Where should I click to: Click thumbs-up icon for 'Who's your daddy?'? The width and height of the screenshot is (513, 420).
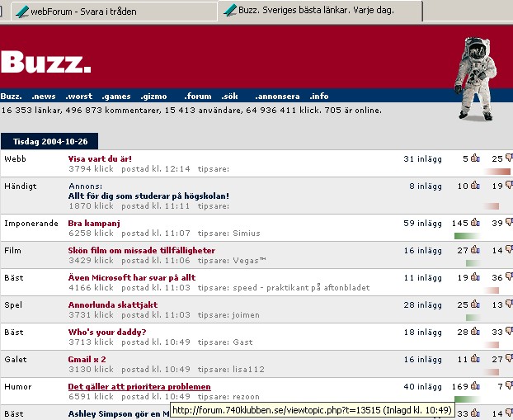(x=475, y=331)
